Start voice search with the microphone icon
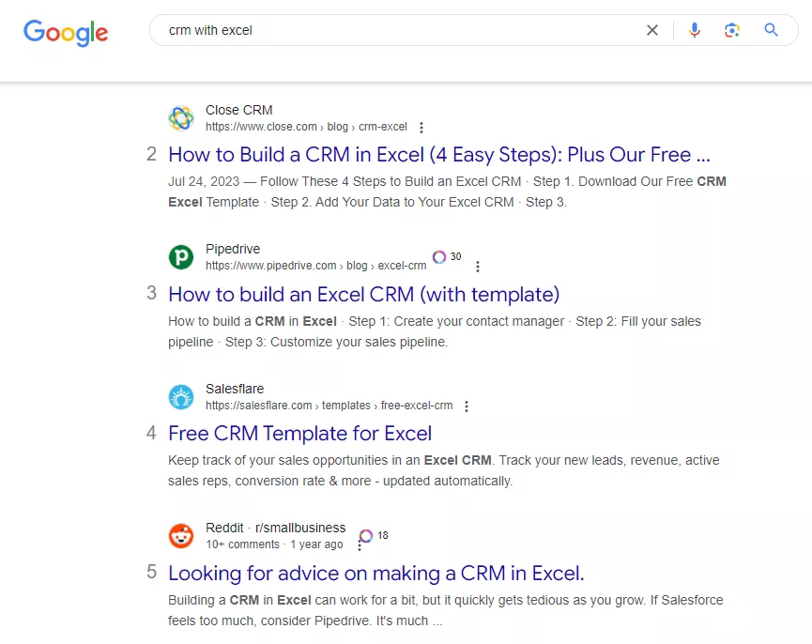812x644 pixels. pyautogui.click(x=695, y=31)
